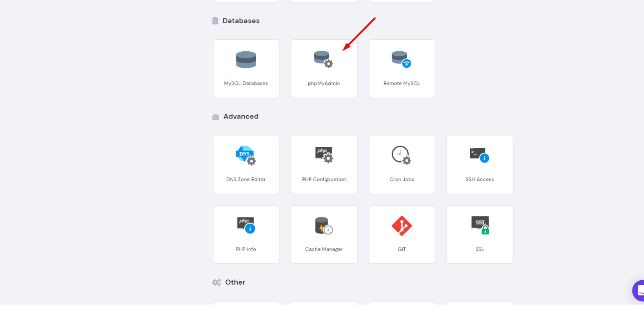The image size is (644, 309).
Task: Open the PHP Configuration gear icon
Action: [324, 155]
